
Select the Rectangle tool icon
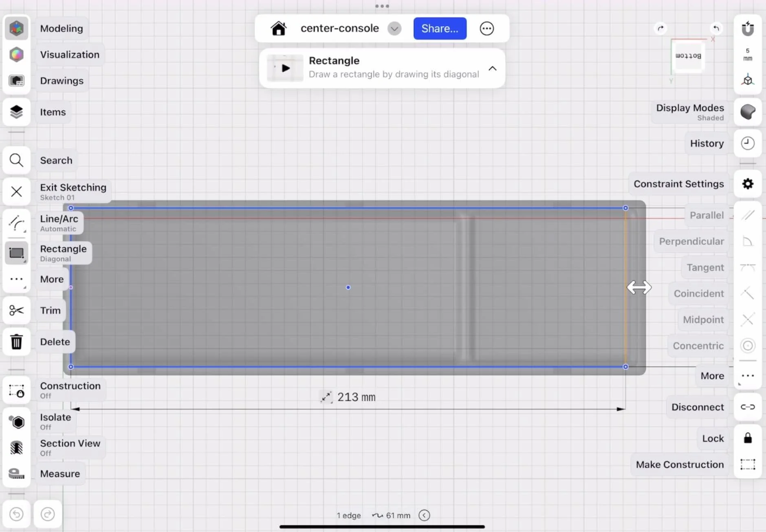coord(16,253)
